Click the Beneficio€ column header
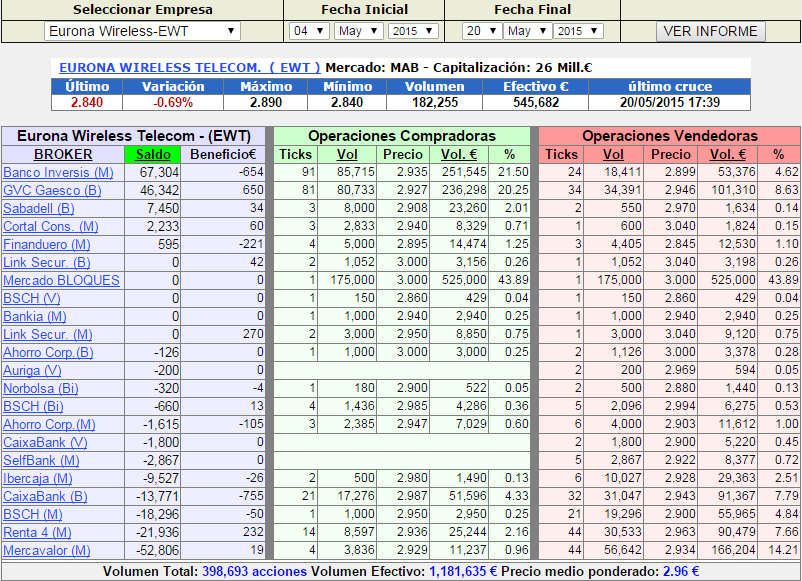Screen dimensions: 802x581 (223, 154)
